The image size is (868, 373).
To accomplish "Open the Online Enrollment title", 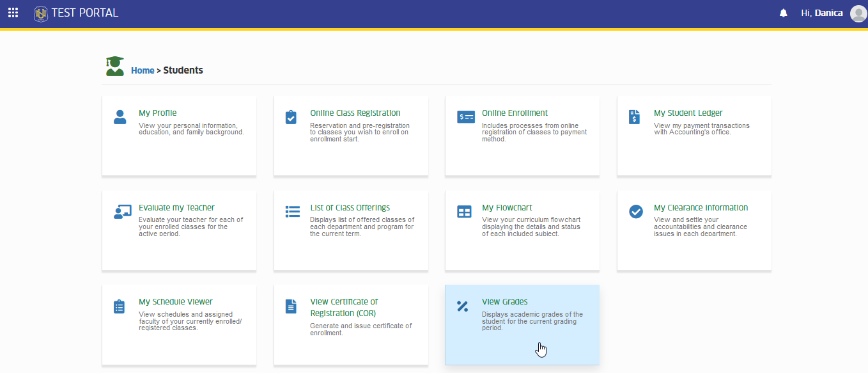I will [515, 113].
